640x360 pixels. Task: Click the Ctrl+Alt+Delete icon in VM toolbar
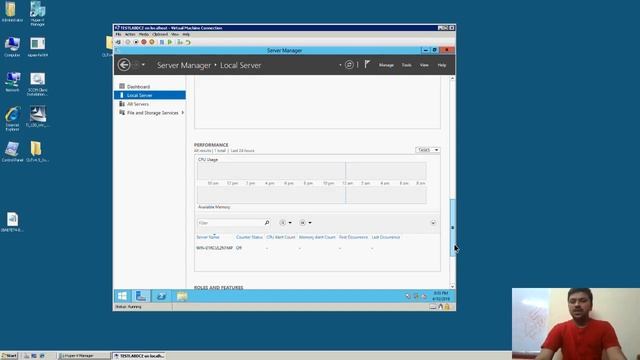point(118,42)
